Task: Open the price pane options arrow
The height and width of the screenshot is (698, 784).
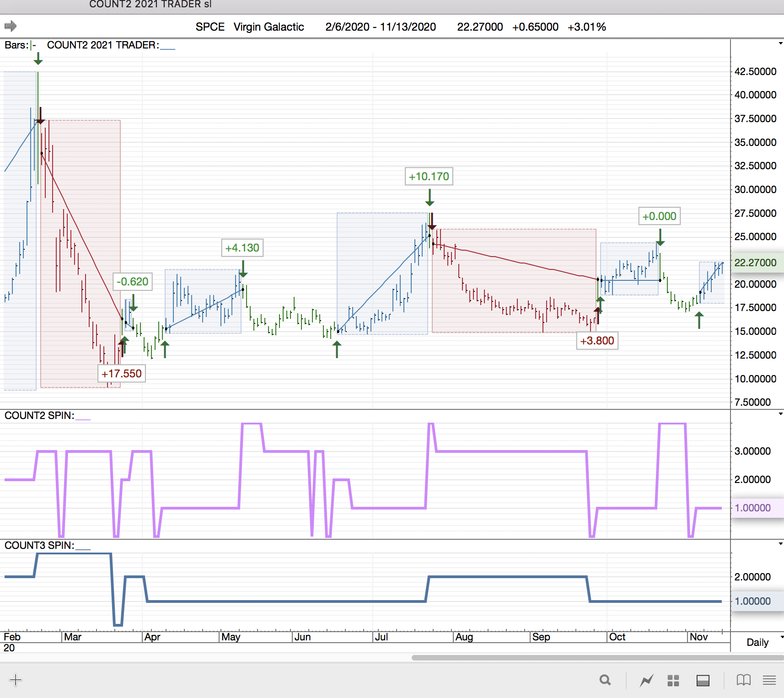Action: point(780,44)
